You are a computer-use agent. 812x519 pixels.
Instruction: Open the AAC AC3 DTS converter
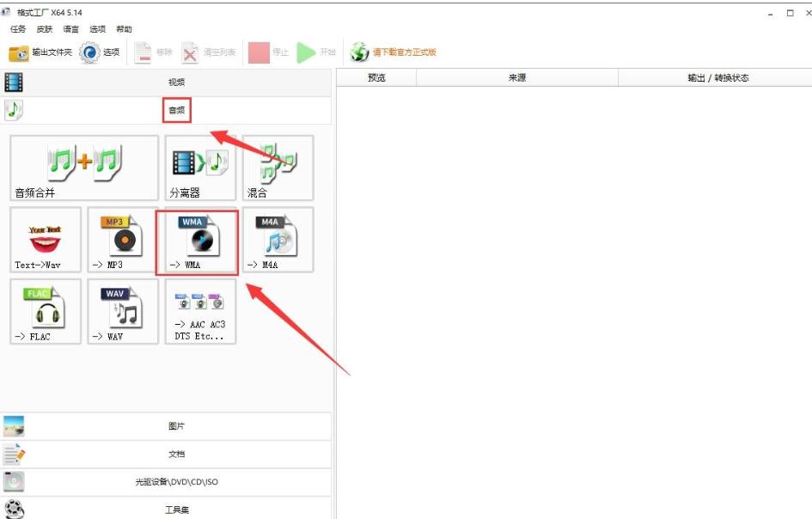[x=199, y=311]
